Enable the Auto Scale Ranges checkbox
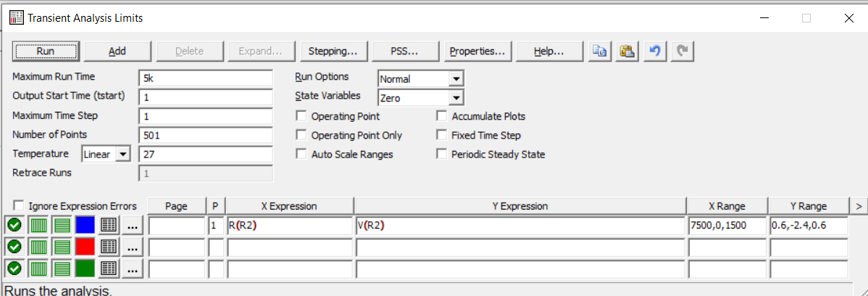This screenshot has height=296, width=868. 301,155
